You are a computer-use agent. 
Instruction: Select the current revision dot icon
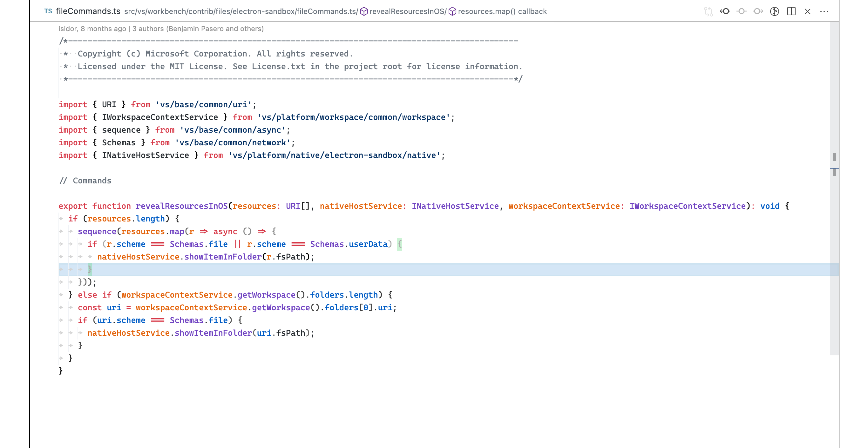pyautogui.click(x=742, y=11)
